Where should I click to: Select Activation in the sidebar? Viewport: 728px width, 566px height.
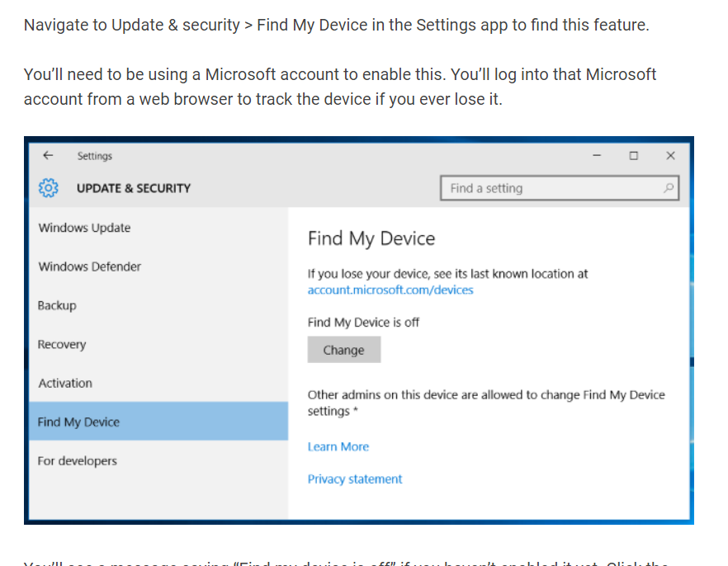65,383
